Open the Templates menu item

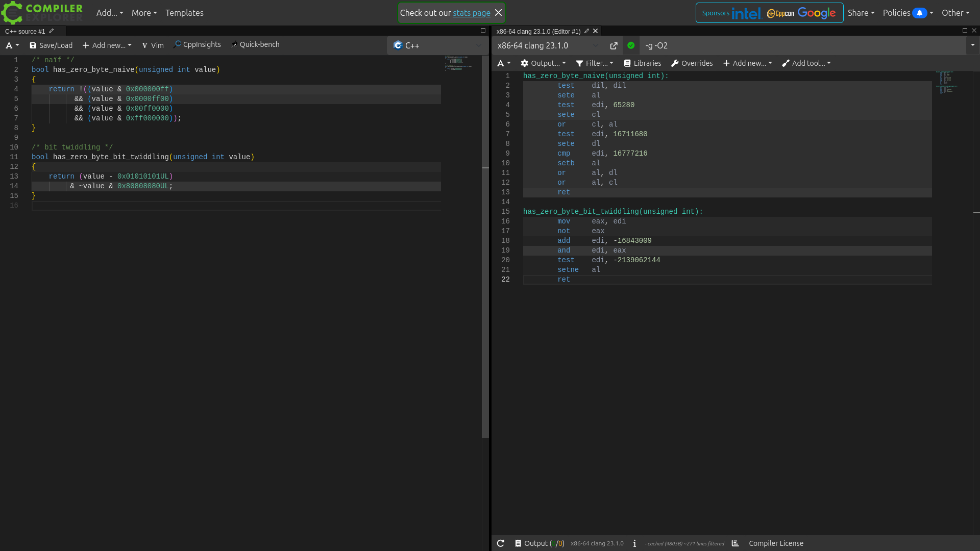(x=184, y=13)
